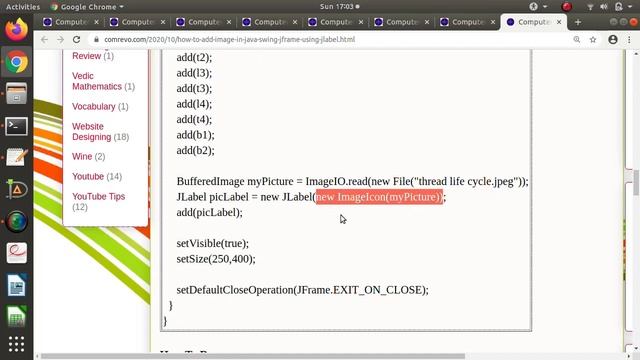
Task: Open Chrome profile account icon
Action: 613,40
